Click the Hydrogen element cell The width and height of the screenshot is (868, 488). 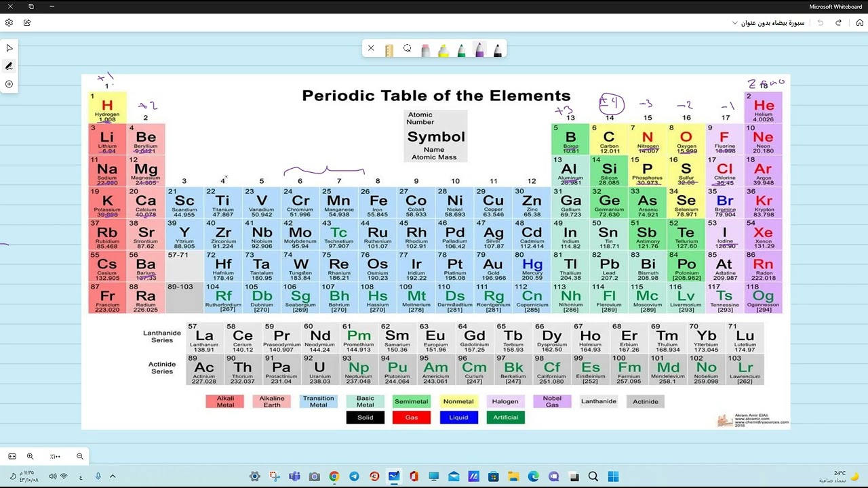coord(107,107)
